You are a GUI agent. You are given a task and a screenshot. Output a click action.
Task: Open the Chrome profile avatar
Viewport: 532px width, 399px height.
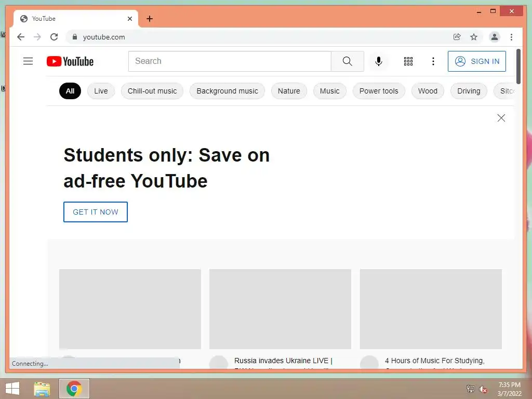click(x=495, y=37)
